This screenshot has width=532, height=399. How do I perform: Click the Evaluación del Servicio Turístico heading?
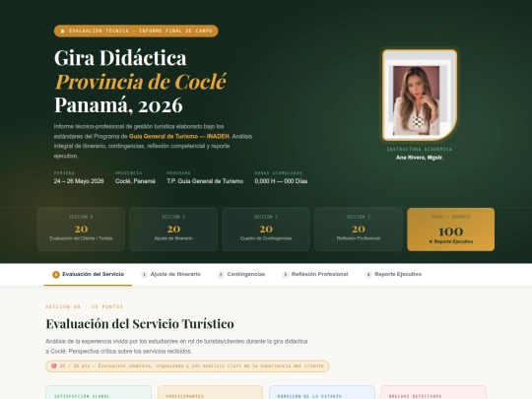[x=140, y=324]
